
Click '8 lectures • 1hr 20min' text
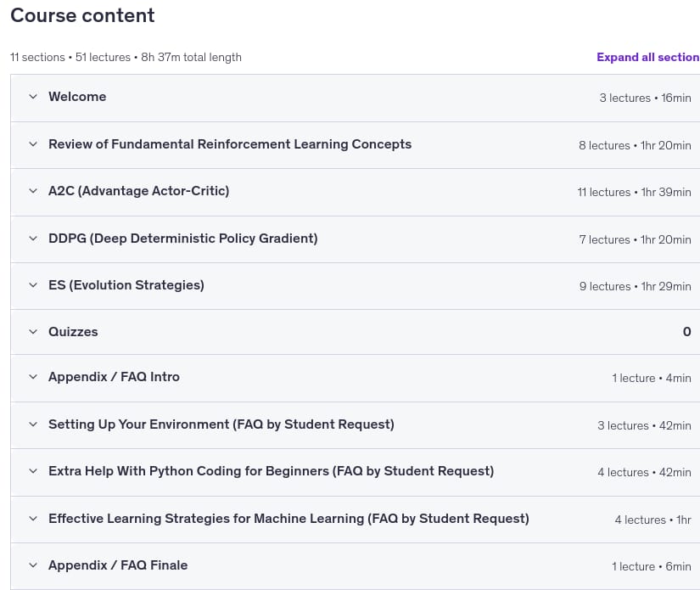pos(635,145)
